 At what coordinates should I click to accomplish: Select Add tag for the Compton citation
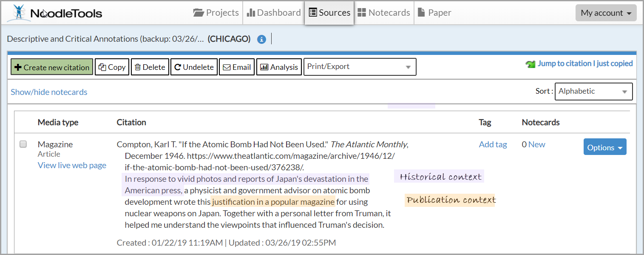click(493, 144)
